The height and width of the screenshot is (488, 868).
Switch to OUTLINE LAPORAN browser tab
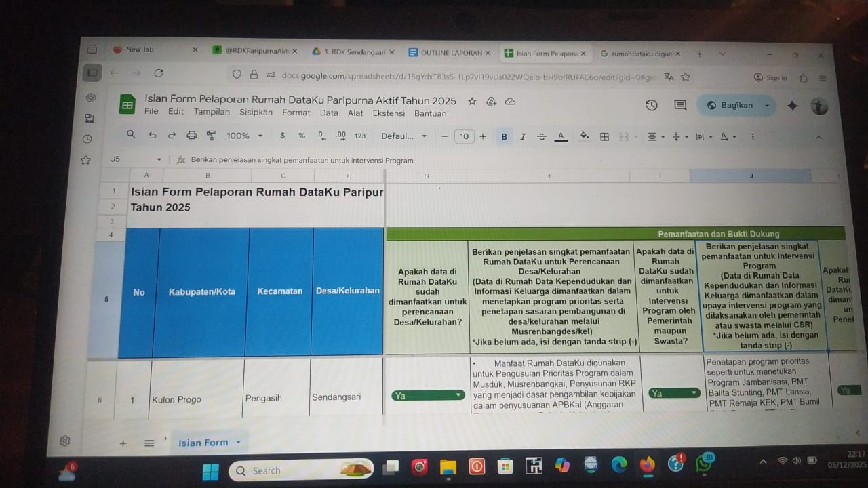tap(450, 52)
